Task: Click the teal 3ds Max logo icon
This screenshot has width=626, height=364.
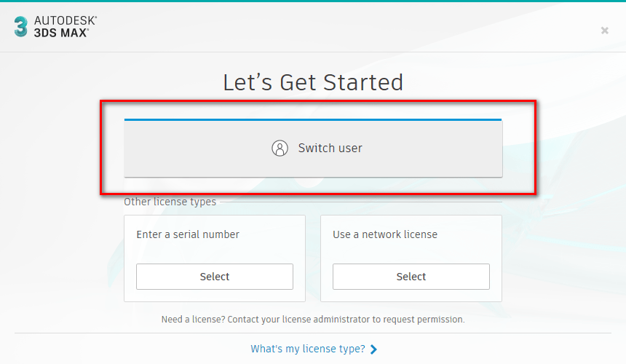Action: [x=21, y=27]
